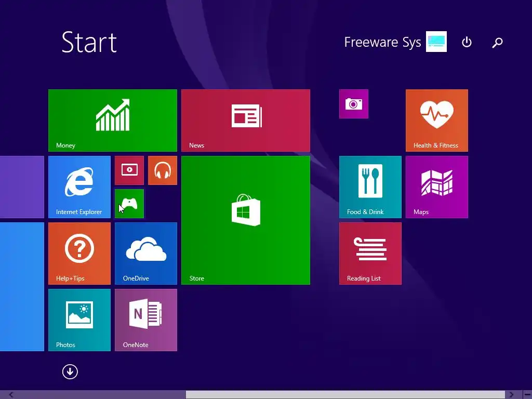Open the OneNote tile

point(146,320)
